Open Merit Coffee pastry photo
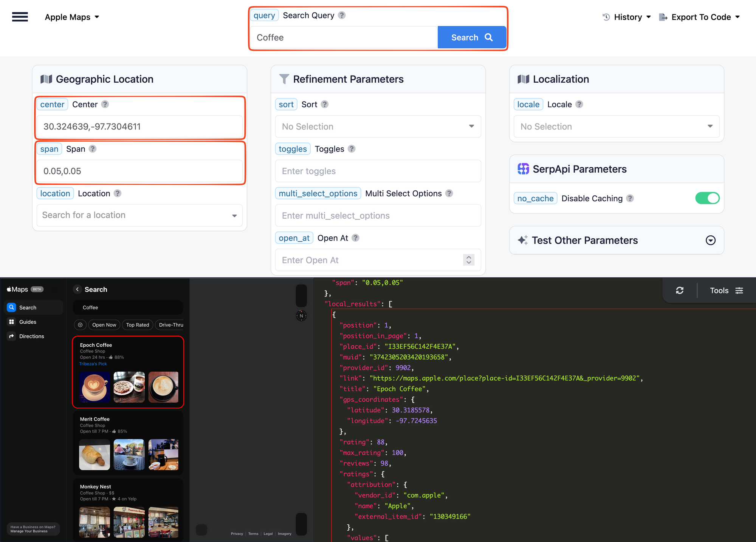The height and width of the screenshot is (542, 756). coord(94,454)
